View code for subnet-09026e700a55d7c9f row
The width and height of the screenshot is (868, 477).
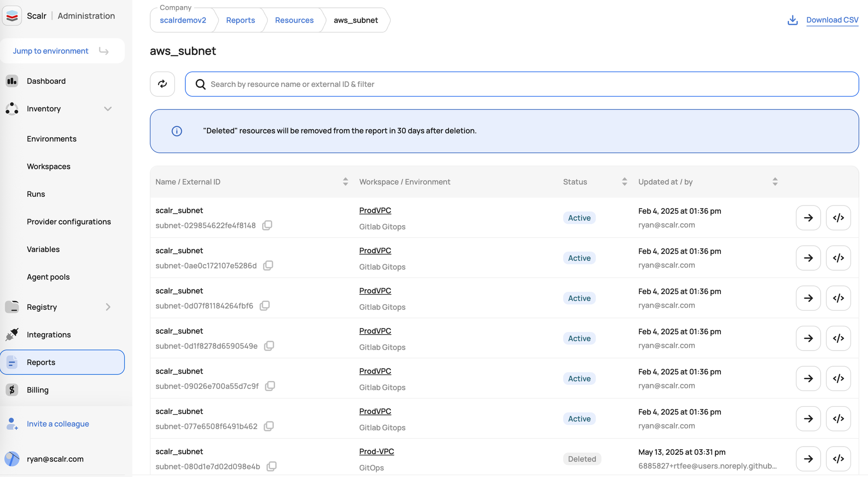838,378
